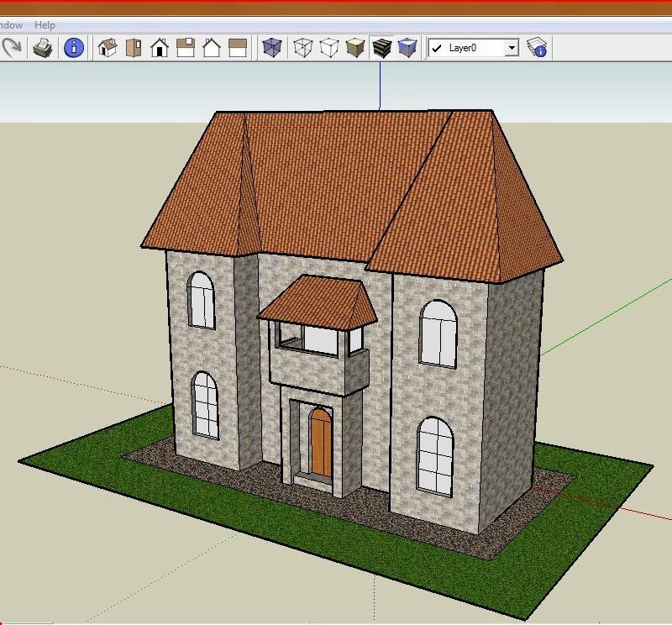Click the Print icon in the toolbar
This screenshot has width=672, height=625.
tap(43, 47)
